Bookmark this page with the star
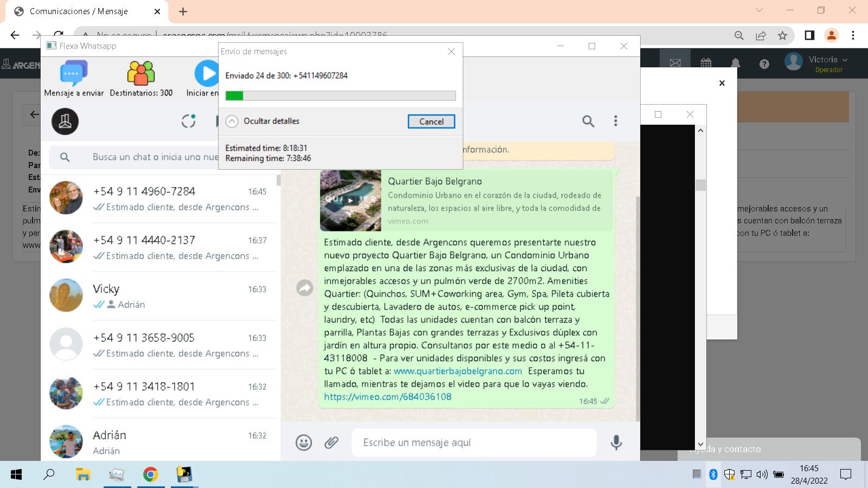This screenshot has height=488, width=868. point(782,35)
